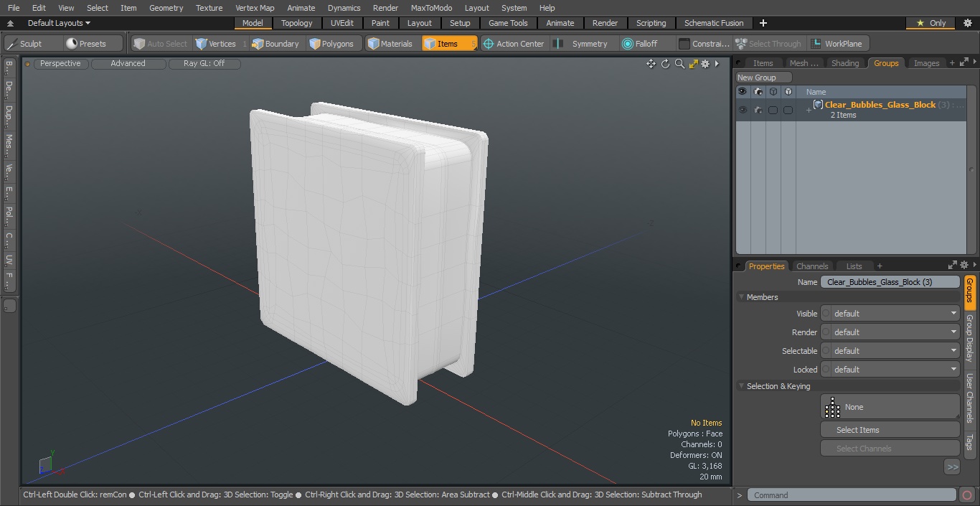Expand the Clear_Bubbles_Glass_Block group
The height and width of the screenshot is (506, 980).
[x=809, y=110]
